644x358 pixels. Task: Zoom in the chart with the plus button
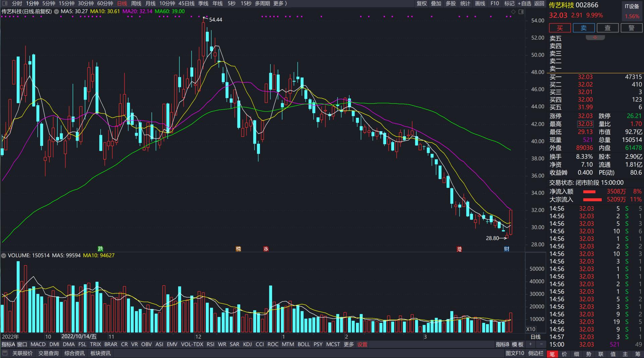tap(530, 344)
